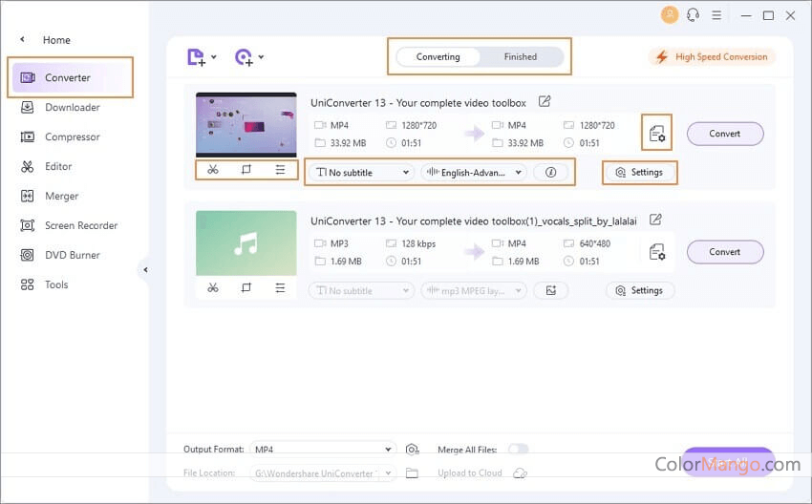This screenshot has height=504, width=812.
Task: Open disabled subtitle dropdown of MP3 file
Action: click(361, 290)
